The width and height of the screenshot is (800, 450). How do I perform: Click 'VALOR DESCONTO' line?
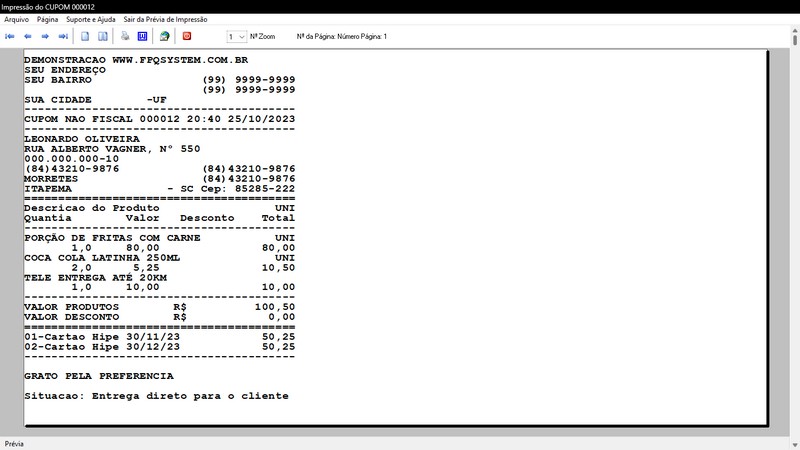tap(160, 317)
